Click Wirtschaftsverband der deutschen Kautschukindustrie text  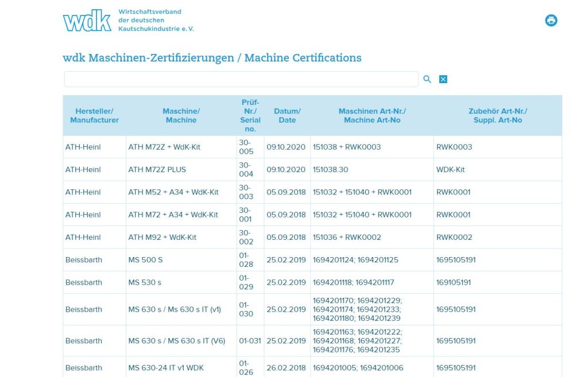click(156, 20)
